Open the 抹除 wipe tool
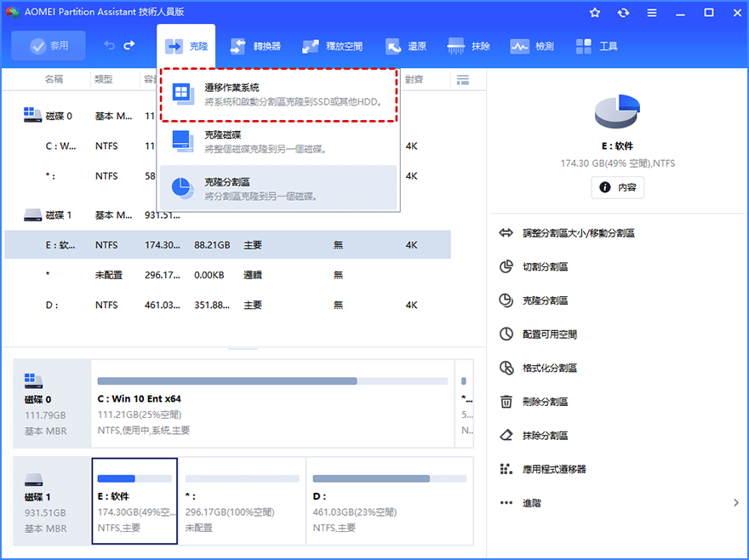 tap(469, 46)
